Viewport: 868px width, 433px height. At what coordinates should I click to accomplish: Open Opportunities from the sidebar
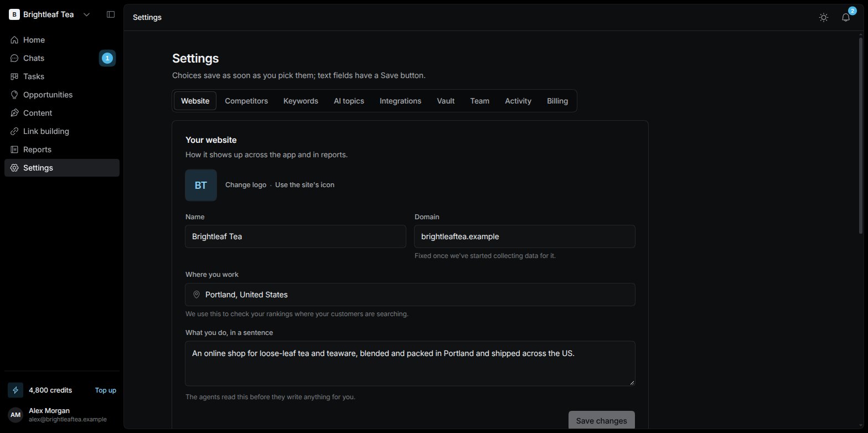click(62, 95)
